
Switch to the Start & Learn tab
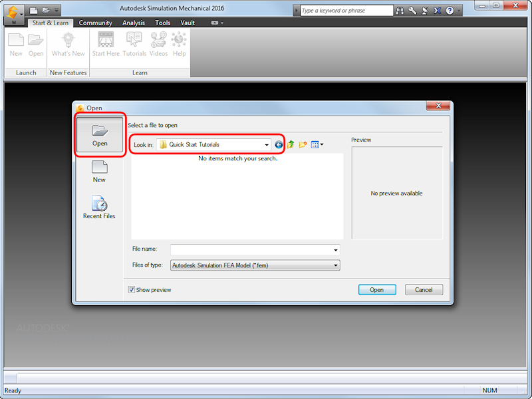coord(51,23)
